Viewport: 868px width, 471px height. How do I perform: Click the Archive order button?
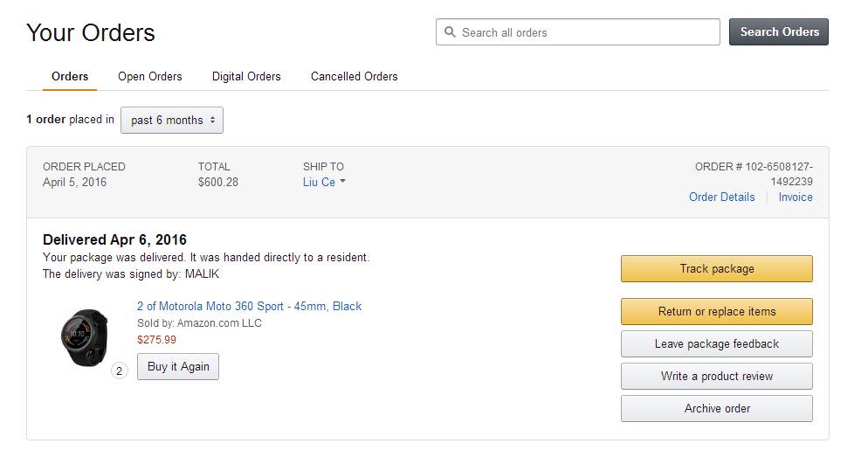[x=716, y=409]
